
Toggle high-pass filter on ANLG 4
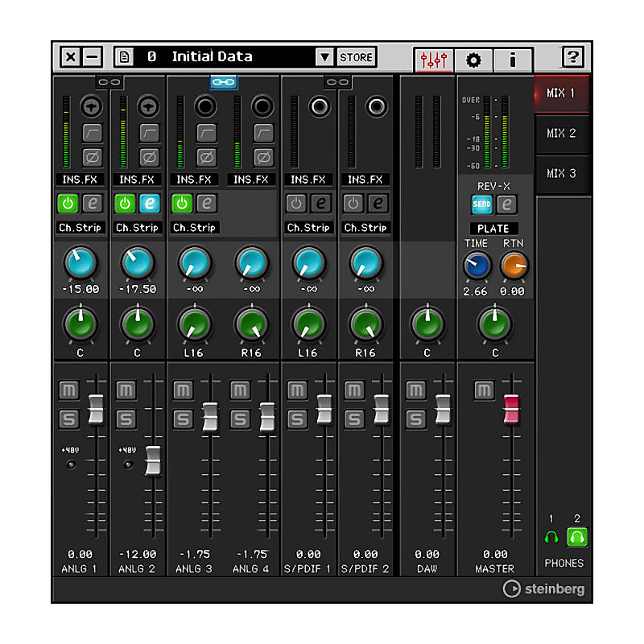pos(263,133)
